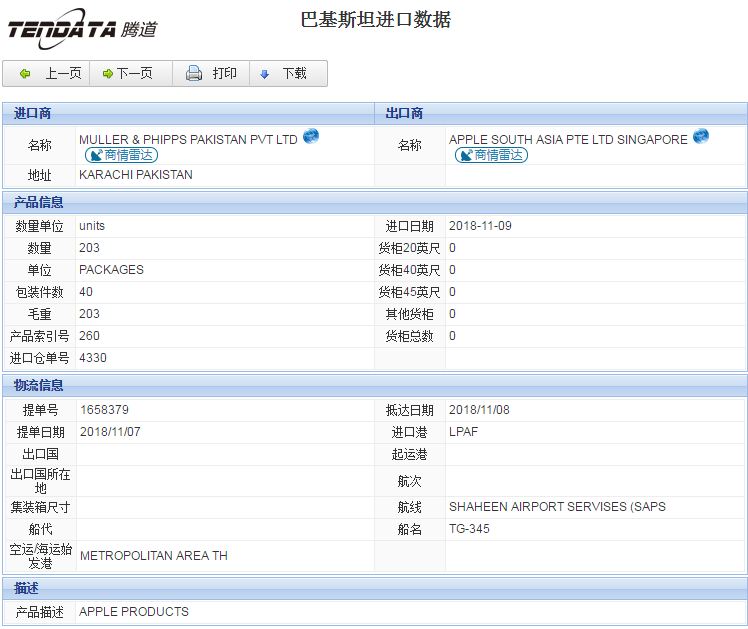
Task: Go to next page with 下一页
Action: (129, 74)
